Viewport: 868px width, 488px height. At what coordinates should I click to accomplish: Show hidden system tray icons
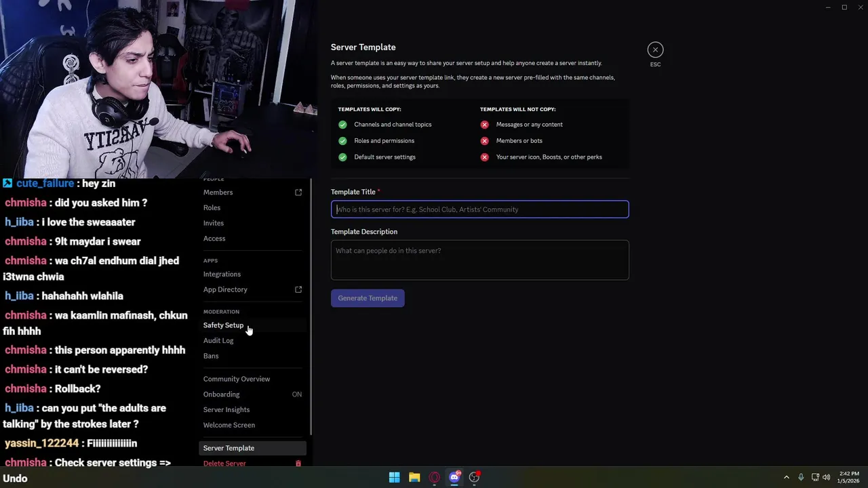(x=786, y=477)
